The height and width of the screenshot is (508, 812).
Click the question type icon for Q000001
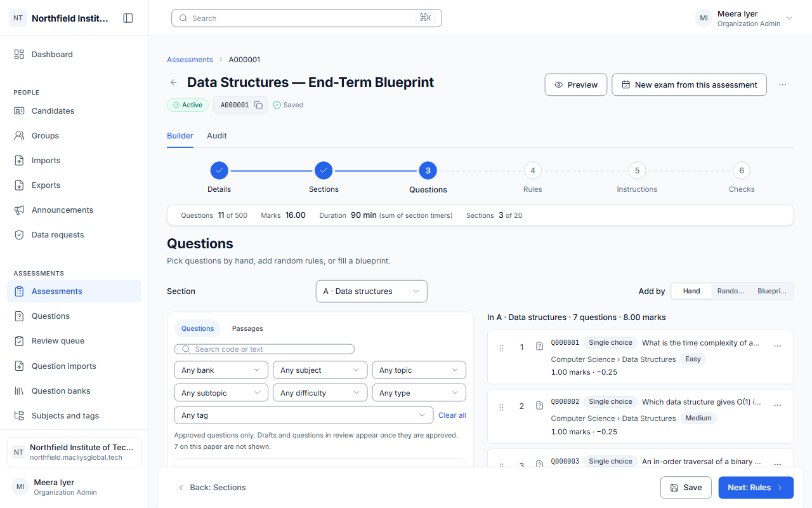click(x=540, y=346)
